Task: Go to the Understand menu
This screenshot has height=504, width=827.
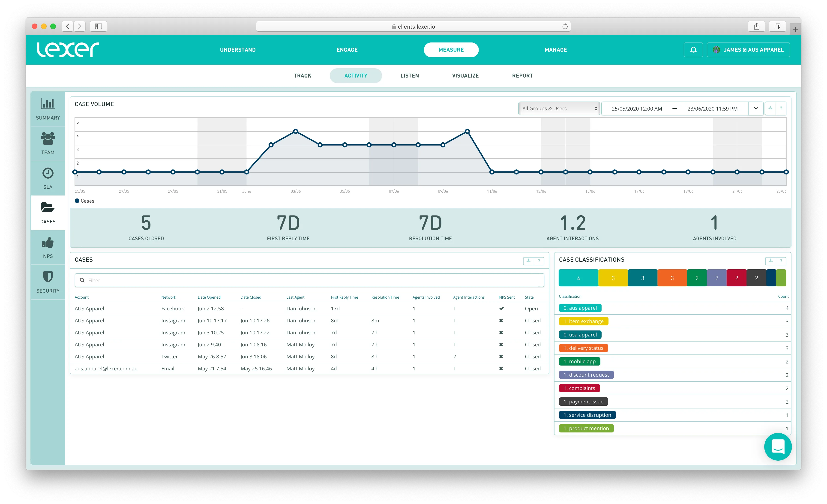Action: 238,50
